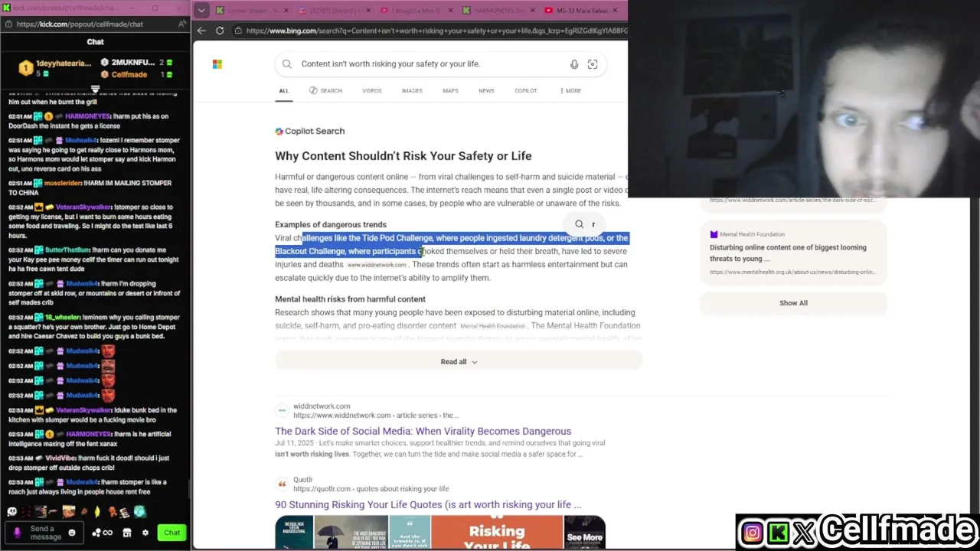Click the Mental Health Foundation inline citation
Viewport: 980px width, 551px height.
tap(492, 327)
